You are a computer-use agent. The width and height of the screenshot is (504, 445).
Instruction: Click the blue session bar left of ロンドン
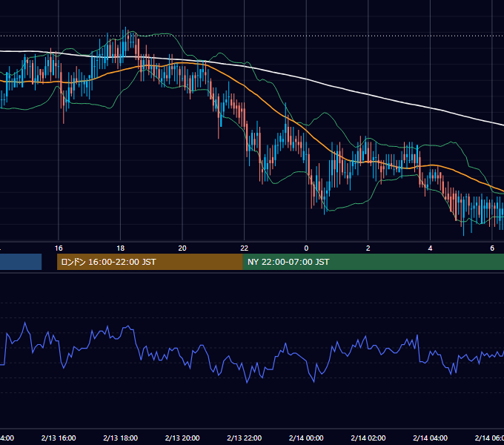click(21, 262)
